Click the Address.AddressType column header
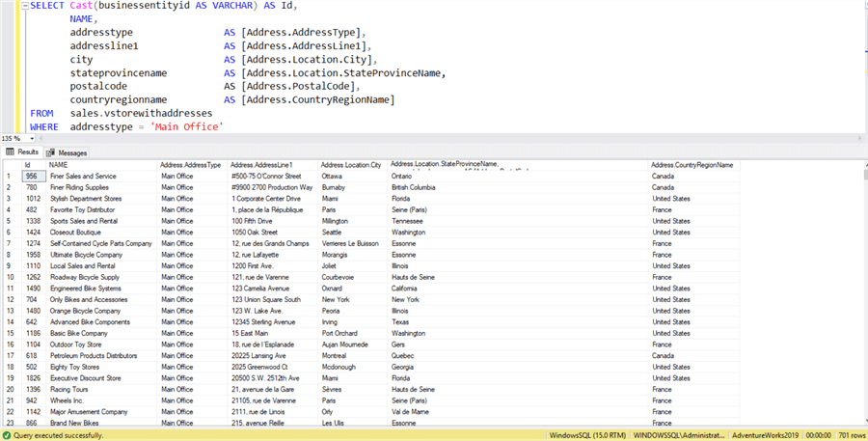This screenshot has height=441, width=868. [x=190, y=165]
